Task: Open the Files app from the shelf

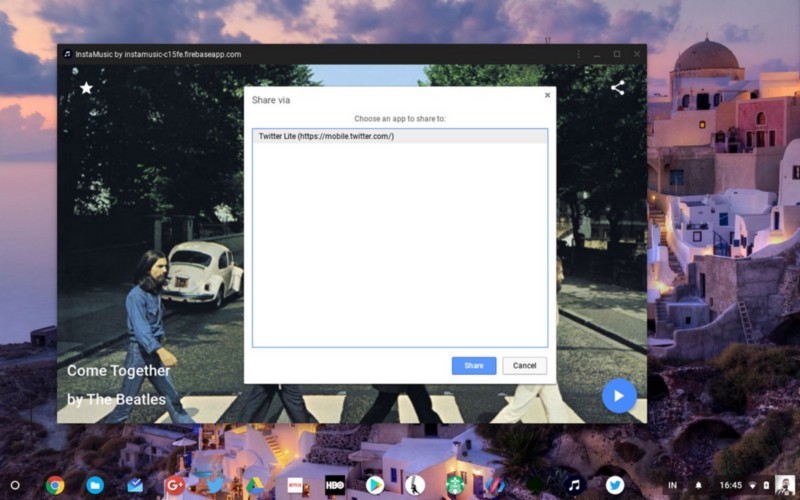Action: [95, 485]
